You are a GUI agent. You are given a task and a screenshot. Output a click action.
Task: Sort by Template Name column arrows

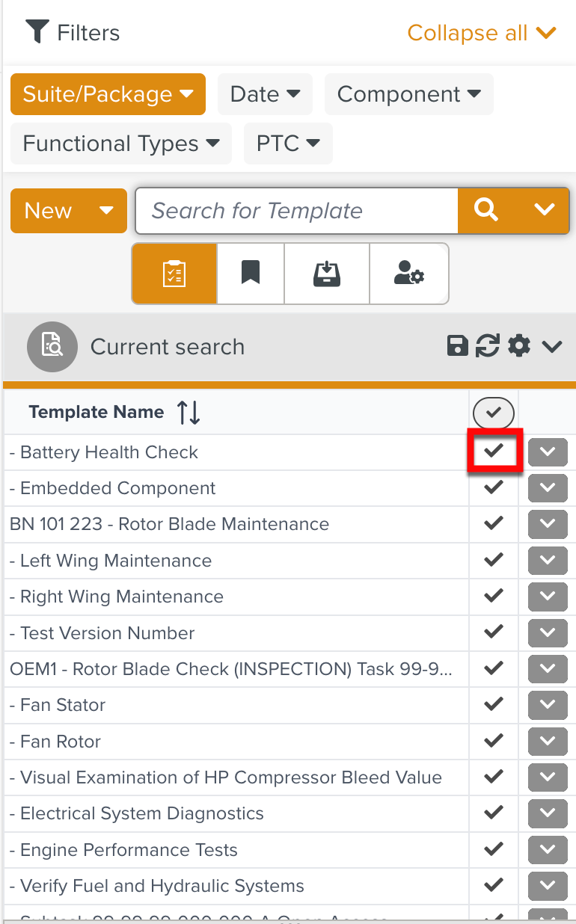[189, 412]
